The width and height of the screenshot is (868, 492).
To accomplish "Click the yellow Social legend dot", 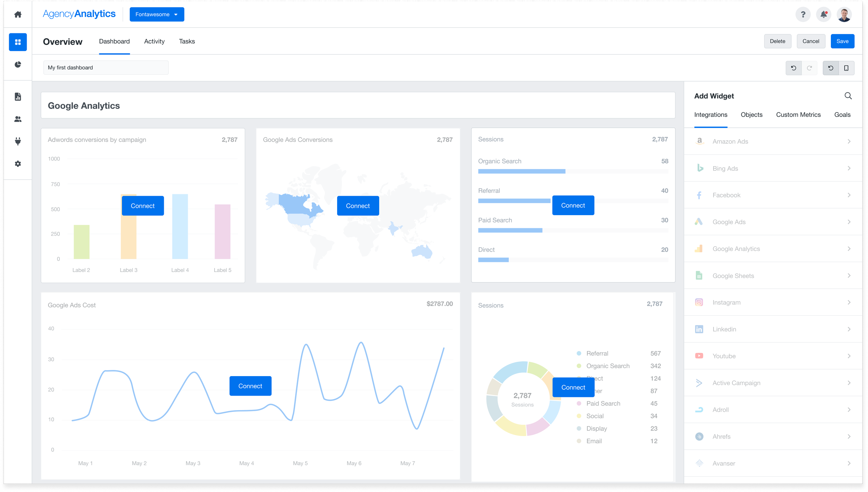I will click(x=579, y=416).
